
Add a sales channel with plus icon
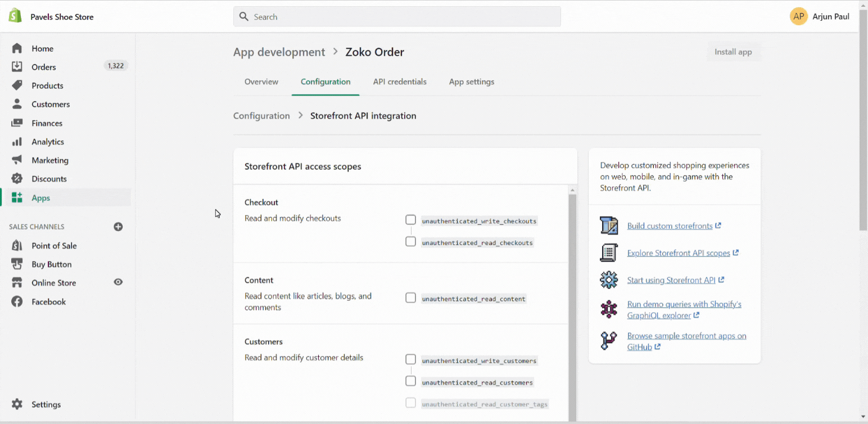pos(118,227)
